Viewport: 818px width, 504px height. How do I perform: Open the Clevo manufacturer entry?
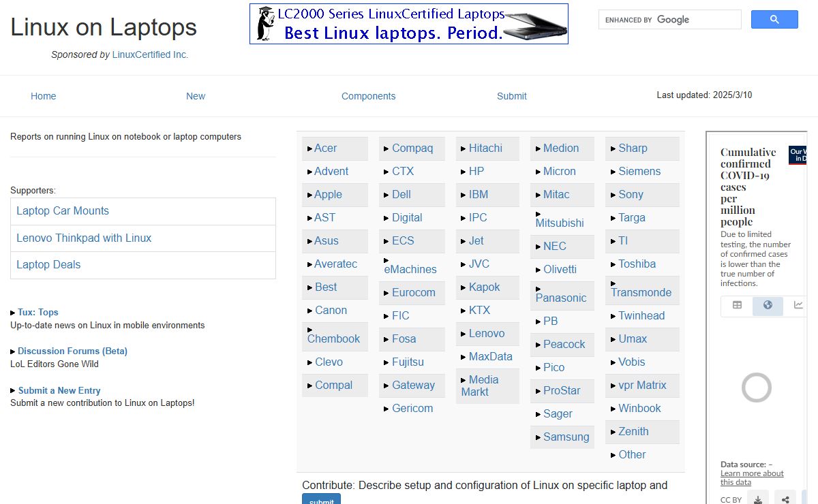coord(329,362)
